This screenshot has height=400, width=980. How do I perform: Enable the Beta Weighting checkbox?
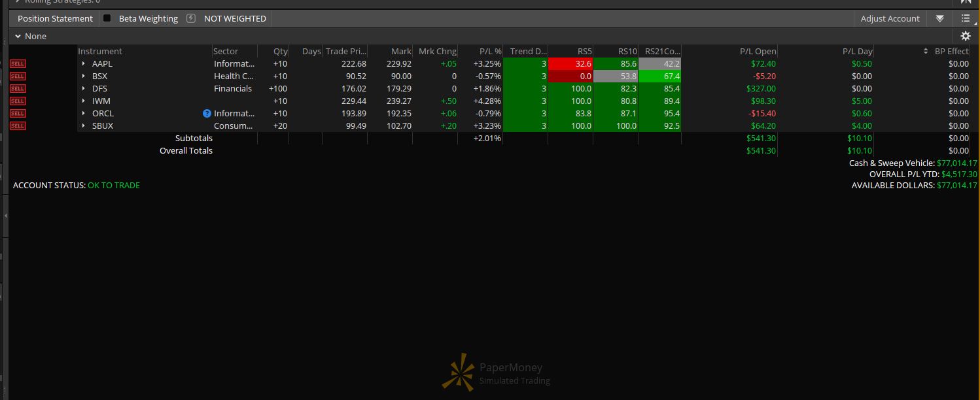click(107, 18)
